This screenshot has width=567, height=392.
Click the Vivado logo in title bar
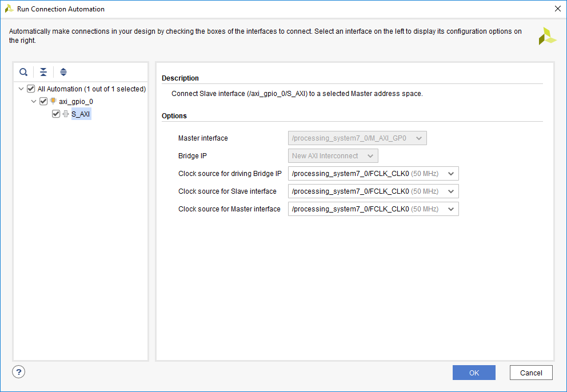pyautogui.click(x=9, y=9)
